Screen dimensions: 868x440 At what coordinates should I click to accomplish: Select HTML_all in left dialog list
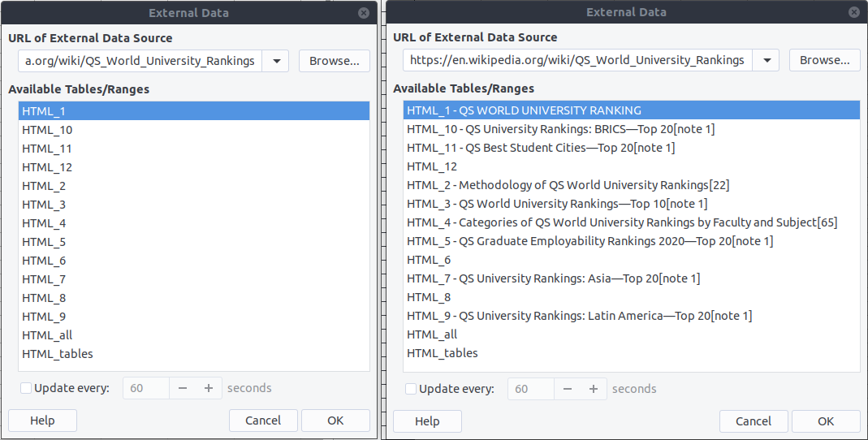[194, 335]
